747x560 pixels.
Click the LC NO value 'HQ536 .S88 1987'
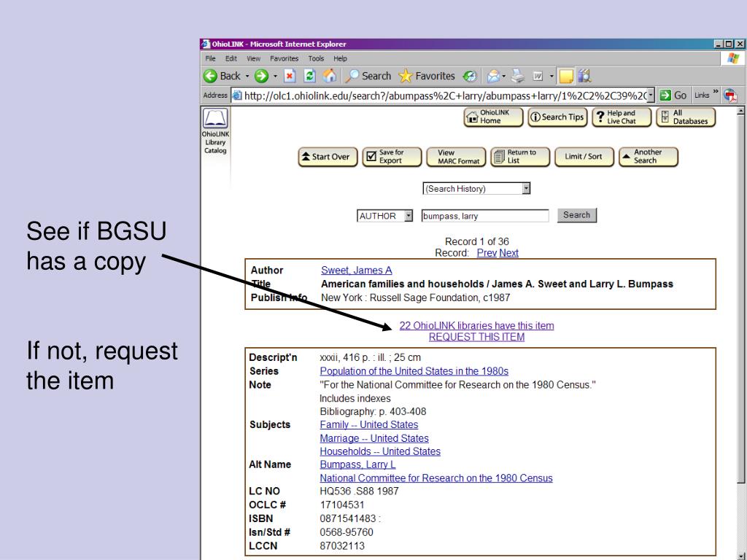359,491
